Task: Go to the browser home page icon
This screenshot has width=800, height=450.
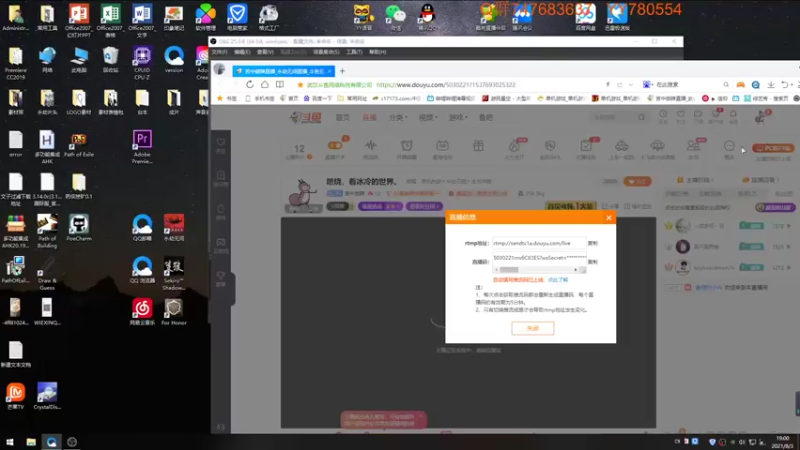Action: 264,85
